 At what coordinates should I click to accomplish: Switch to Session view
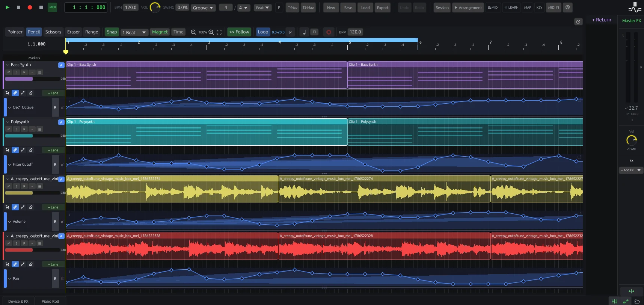coord(442,8)
